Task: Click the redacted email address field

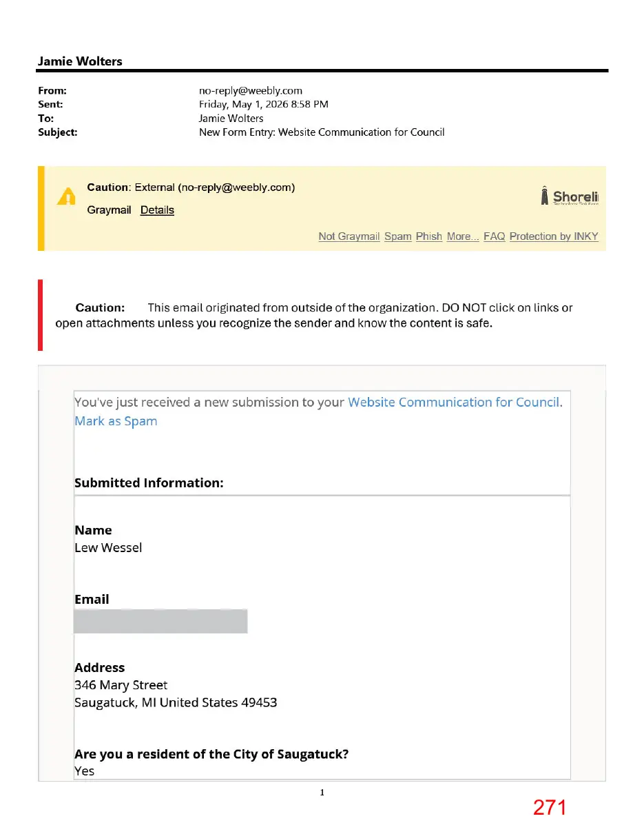Action: coord(160,621)
